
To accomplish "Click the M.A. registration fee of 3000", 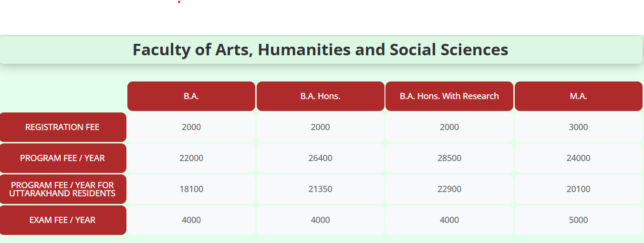I will click(578, 127).
